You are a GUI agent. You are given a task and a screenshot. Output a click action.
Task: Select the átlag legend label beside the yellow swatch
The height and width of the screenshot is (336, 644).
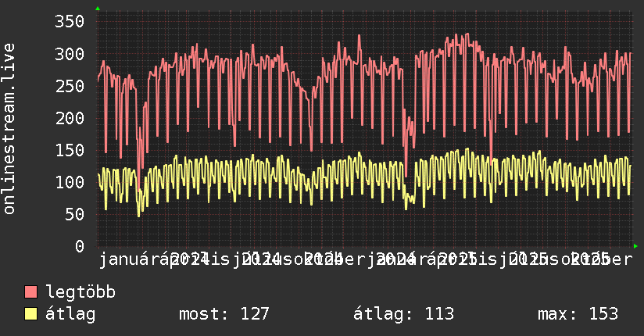70,314
